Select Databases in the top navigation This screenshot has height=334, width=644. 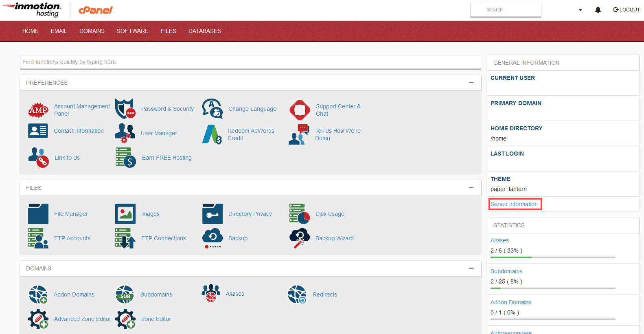click(204, 31)
